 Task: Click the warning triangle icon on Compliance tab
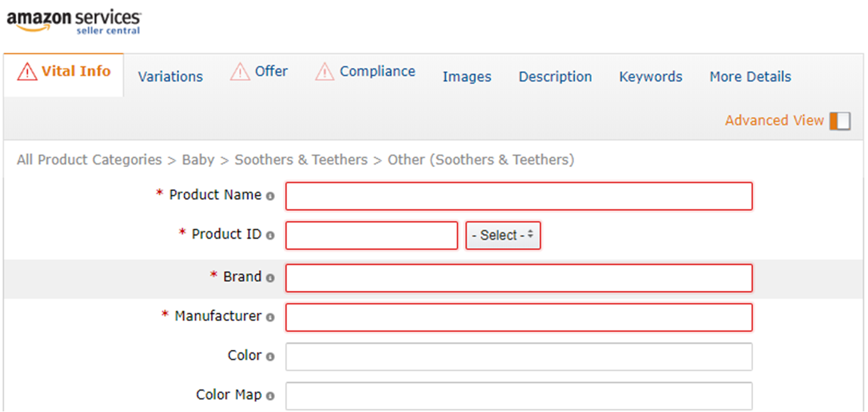coord(324,72)
